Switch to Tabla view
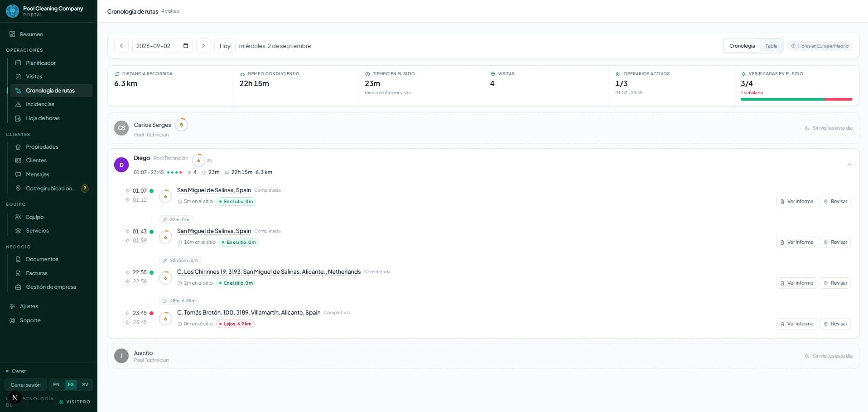The image size is (868, 412). pos(771,46)
